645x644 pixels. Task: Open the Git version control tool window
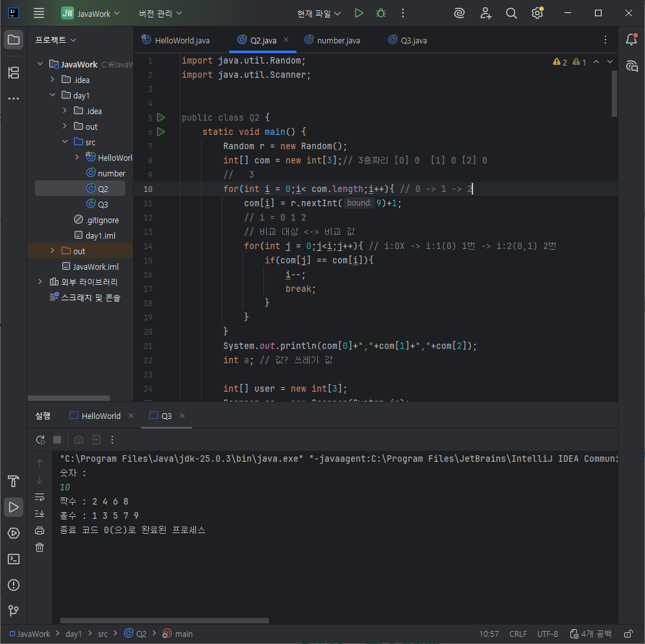click(14, 610)
